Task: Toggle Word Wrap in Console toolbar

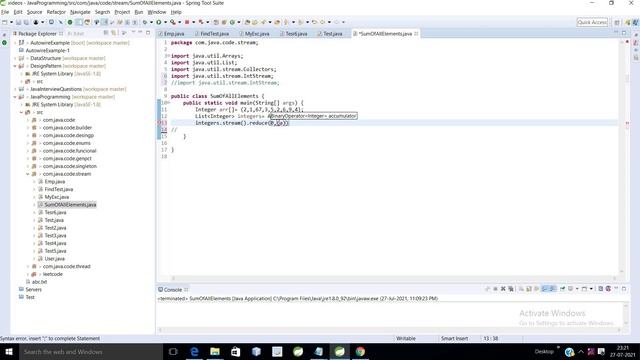Action: (x=537, y=289)
